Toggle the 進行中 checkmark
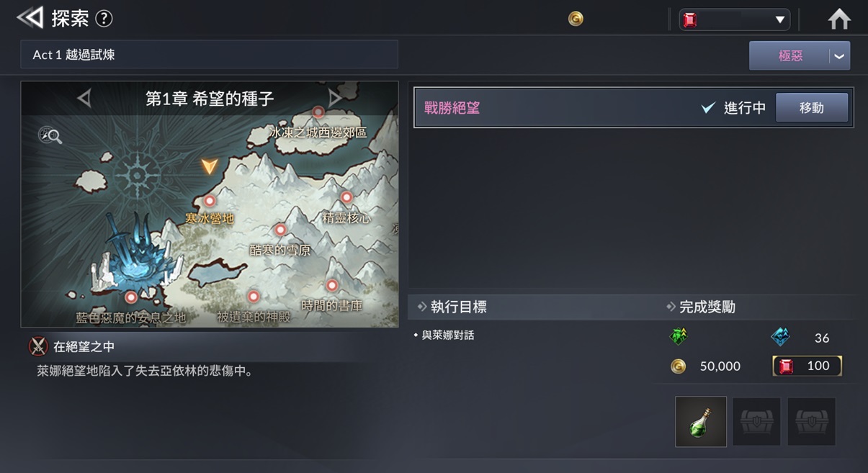The width and height of the screenshot is (868, 473). (x=708, y=108)
